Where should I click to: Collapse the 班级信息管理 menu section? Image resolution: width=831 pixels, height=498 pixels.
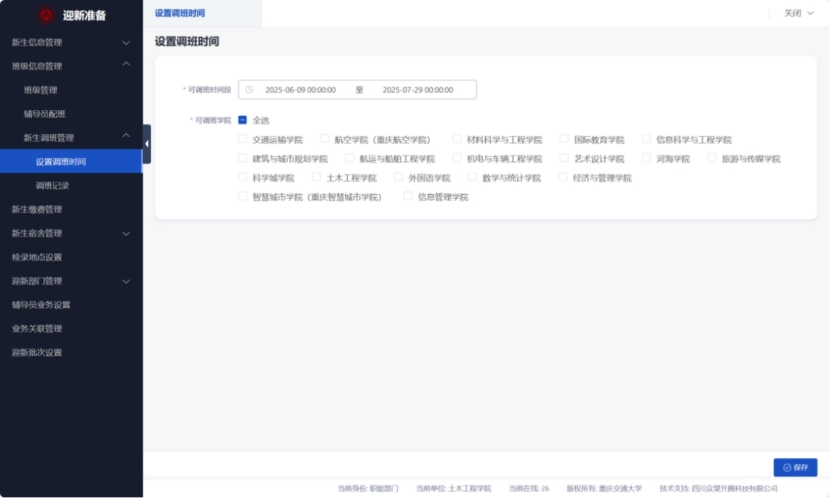(126, 66)
